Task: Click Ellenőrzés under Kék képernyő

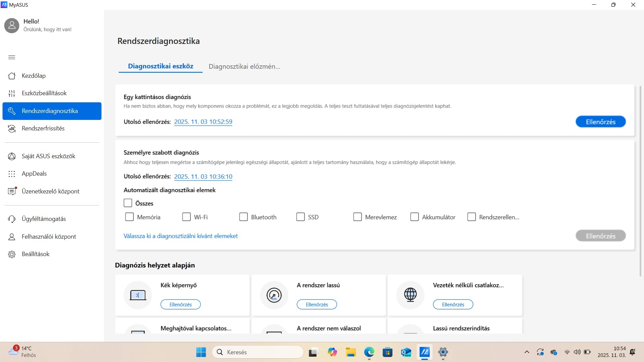Action: [x=180, y=304]
